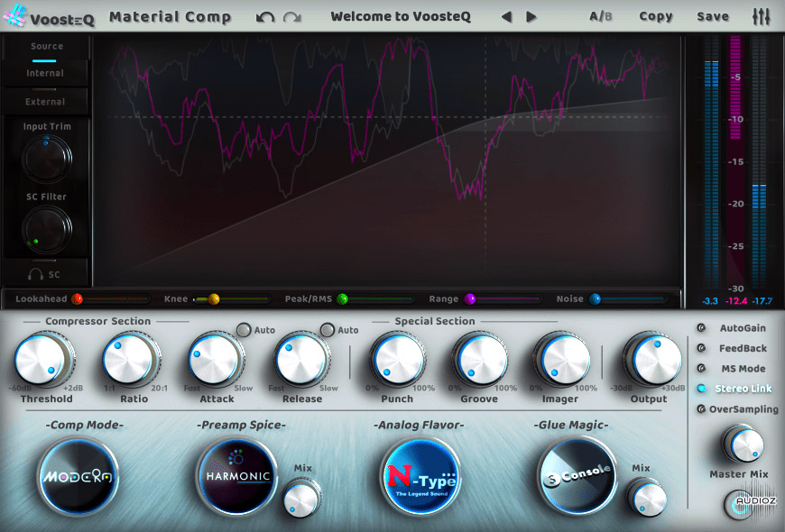This screenshot has height=532, width=785.
Task: Select the Modern Comp Mode badge
Action: click(76, 474)
